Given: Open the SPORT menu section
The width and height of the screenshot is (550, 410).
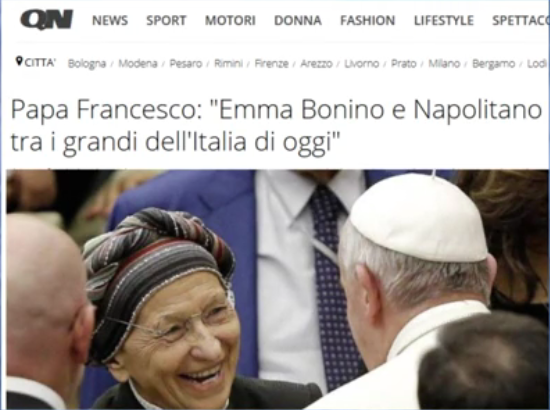Looking at the screenshot, I should 166,21.
